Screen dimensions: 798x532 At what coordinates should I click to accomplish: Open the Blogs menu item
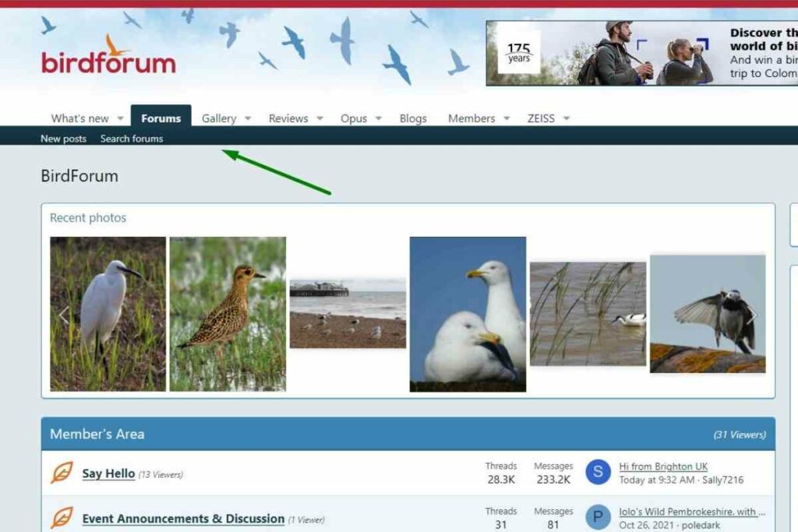412,118
